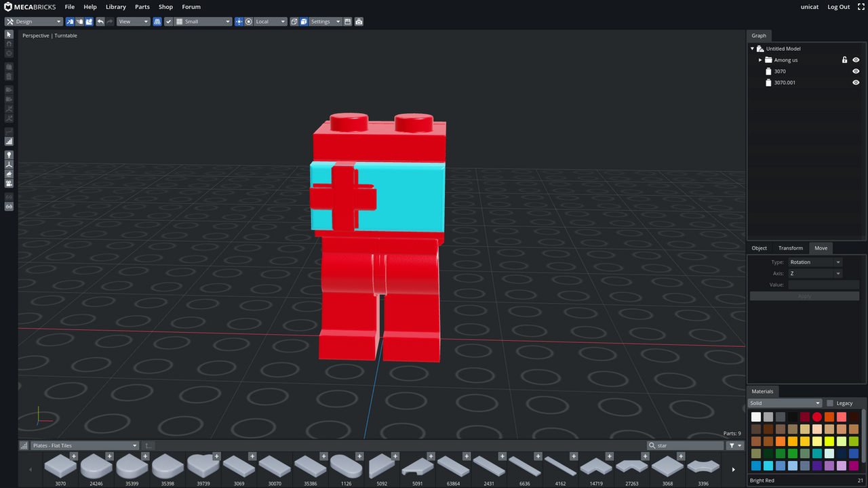Click the solid cube shading icon
Screen dimensions: 868x488
click(x=304, y=22)
